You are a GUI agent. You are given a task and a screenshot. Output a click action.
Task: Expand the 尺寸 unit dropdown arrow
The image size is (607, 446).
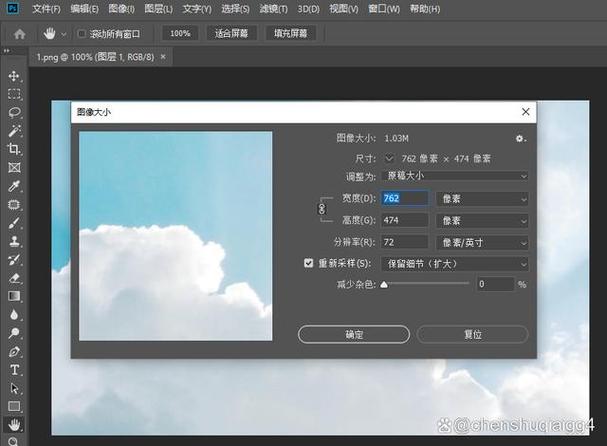[x=389, y=158]
